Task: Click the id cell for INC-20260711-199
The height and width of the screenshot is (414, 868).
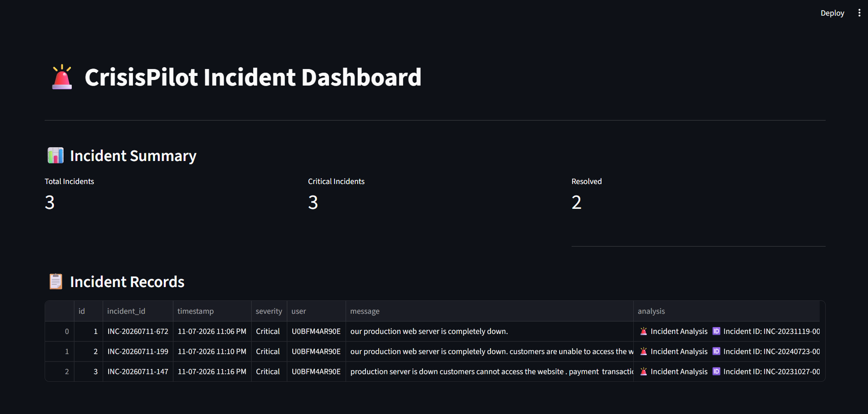Action: tap(88, 351)
